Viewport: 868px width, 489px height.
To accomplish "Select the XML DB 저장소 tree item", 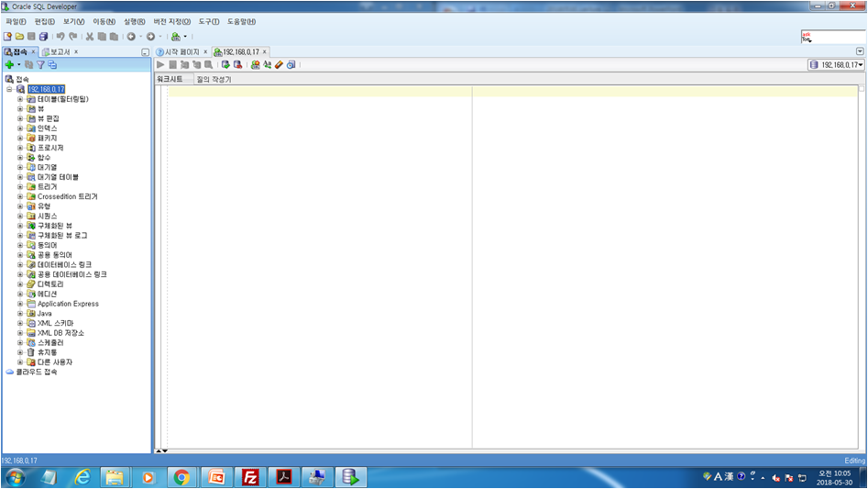I will pos(60,333).
